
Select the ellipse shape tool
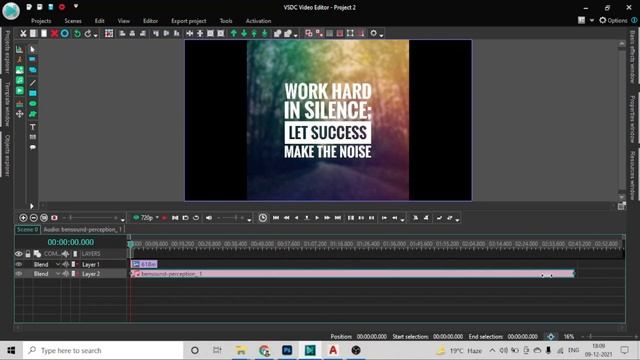[33, 104]
